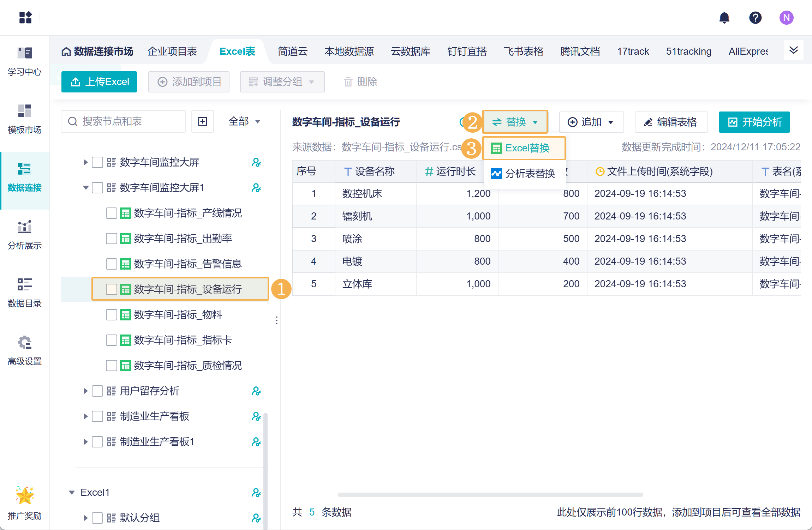The width and height of the screenshot is (812, 530).
Task: Click the 上传Excel button
Action: click(x=99, y=82)
